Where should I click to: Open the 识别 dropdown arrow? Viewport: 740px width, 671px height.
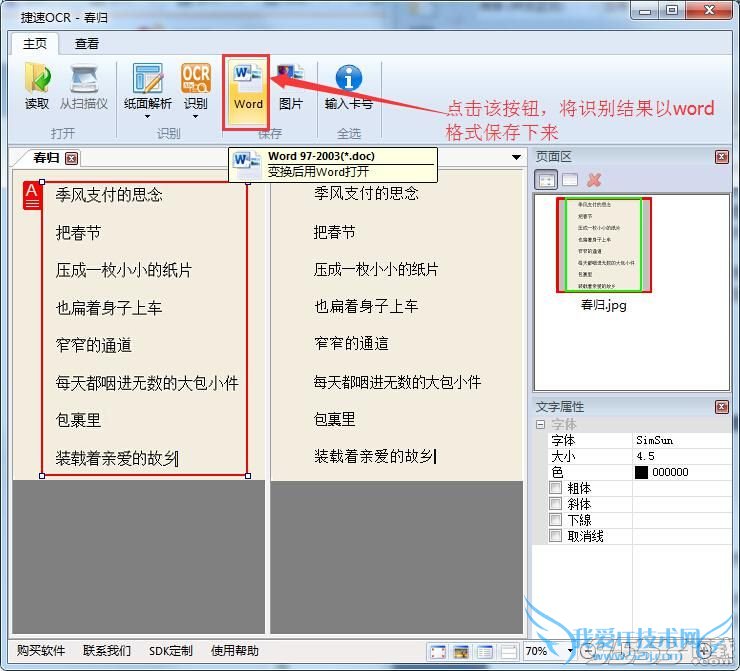click(195, 117)
